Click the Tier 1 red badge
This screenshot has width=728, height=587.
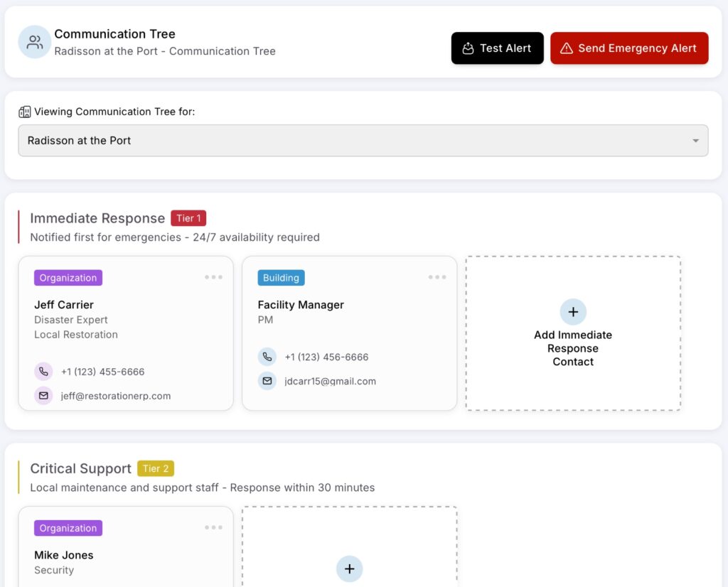click(188, 218)
